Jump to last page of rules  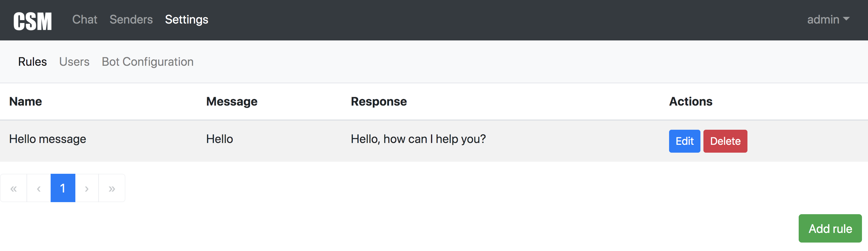pyautogui.click(x=112, y=188)
